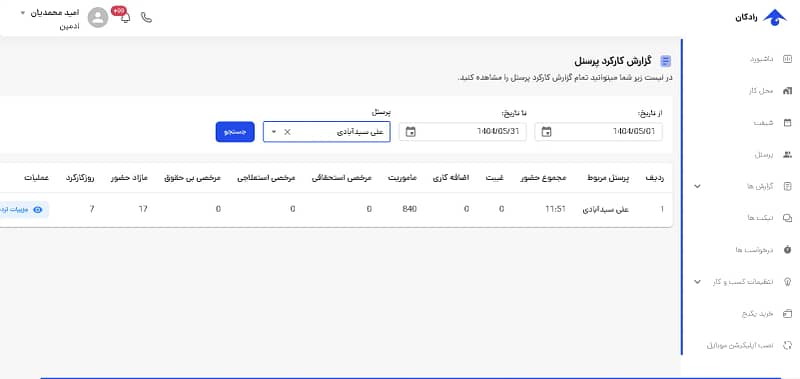Open calendar picker for از تاریخ field

click(x=546, y=132)
